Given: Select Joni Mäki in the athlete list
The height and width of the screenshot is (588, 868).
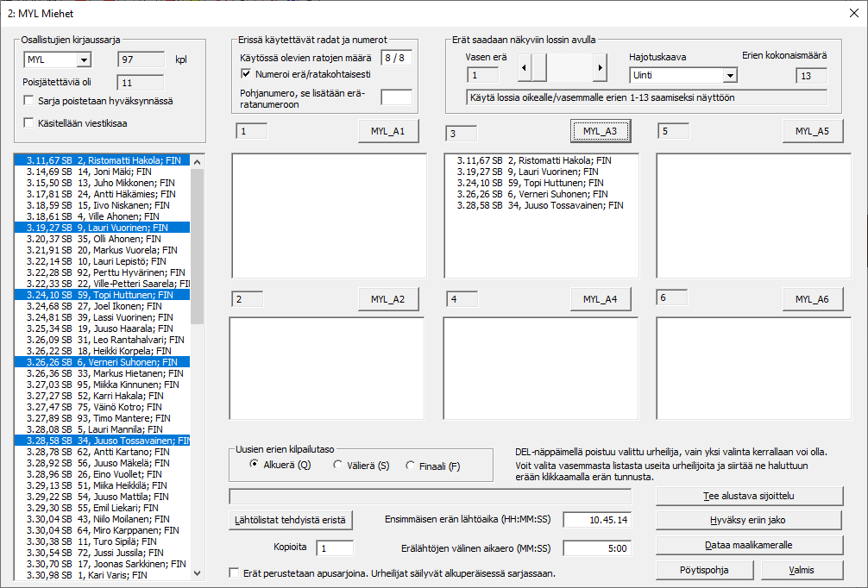Looking at the screenshot, I should (104, 172).
